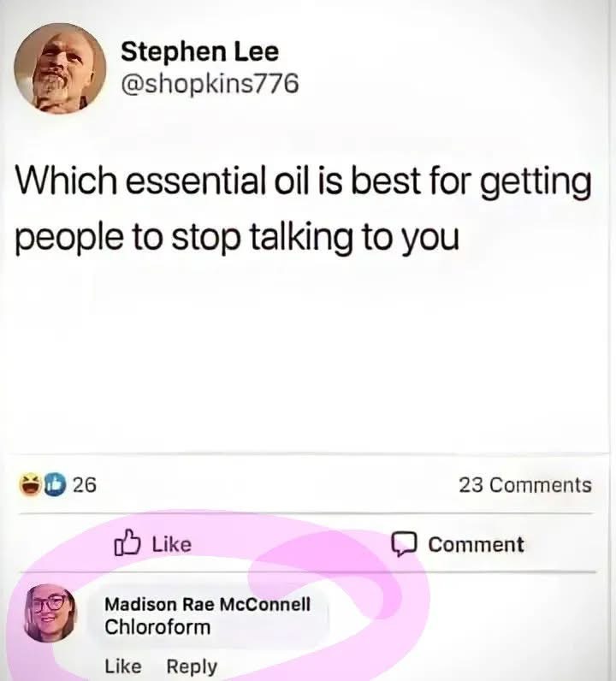
Task: Click the Chloroform comment text
Action: (x=157, y=627)
